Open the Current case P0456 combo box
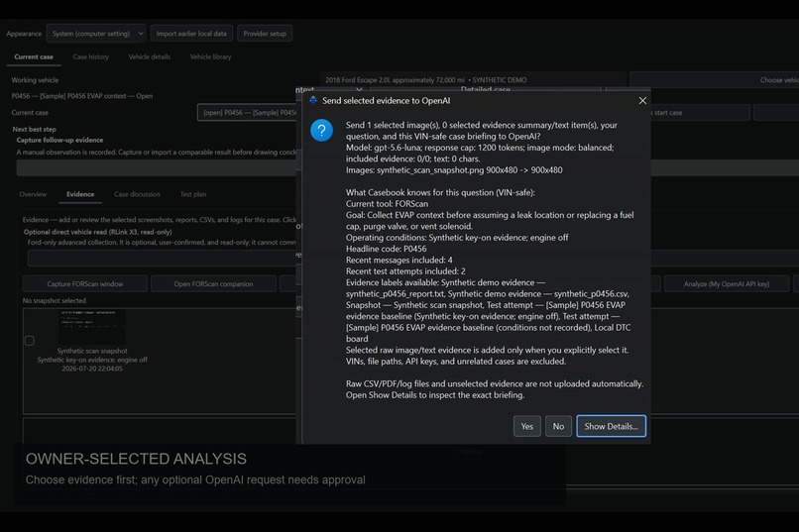This screenshot has height=532, width=799. [248, 113]
